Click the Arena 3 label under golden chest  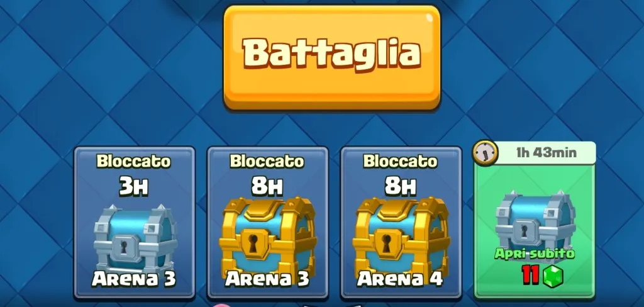point(267,279)
